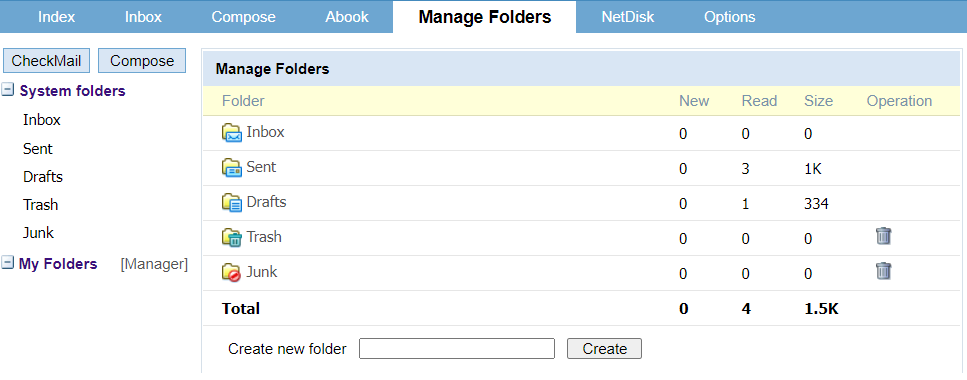The width and height of the screenshot is (967, 380).
Task: Open the Abook tab
Action: pos(347,17)
